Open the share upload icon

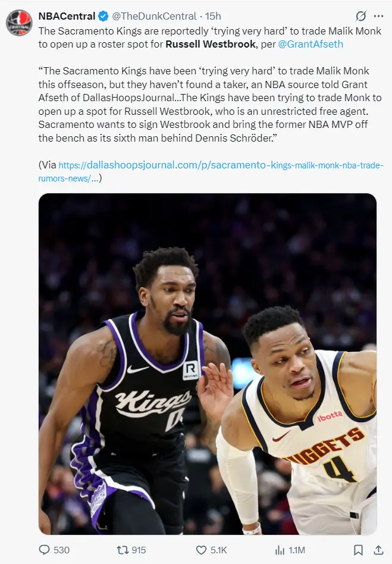pyautogui.click(x=378, y=550)
